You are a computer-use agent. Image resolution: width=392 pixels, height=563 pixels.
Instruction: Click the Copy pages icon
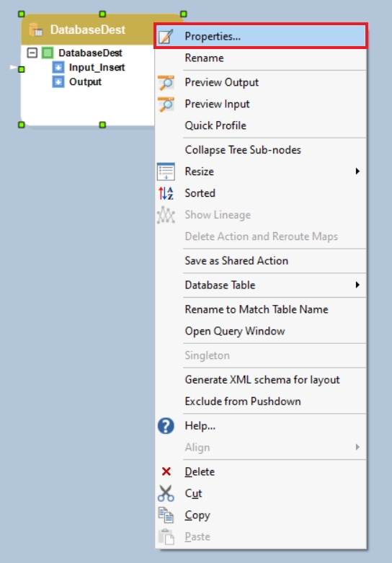166,515
